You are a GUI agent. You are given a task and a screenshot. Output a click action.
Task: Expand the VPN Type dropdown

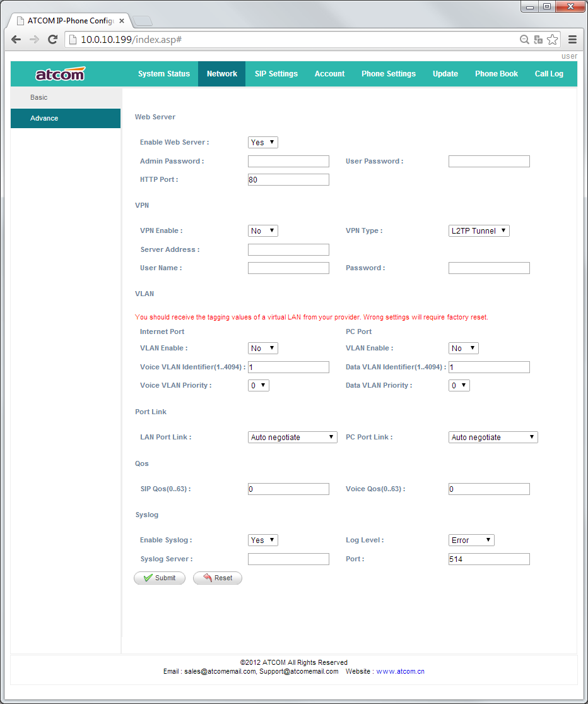pos(479,231)
